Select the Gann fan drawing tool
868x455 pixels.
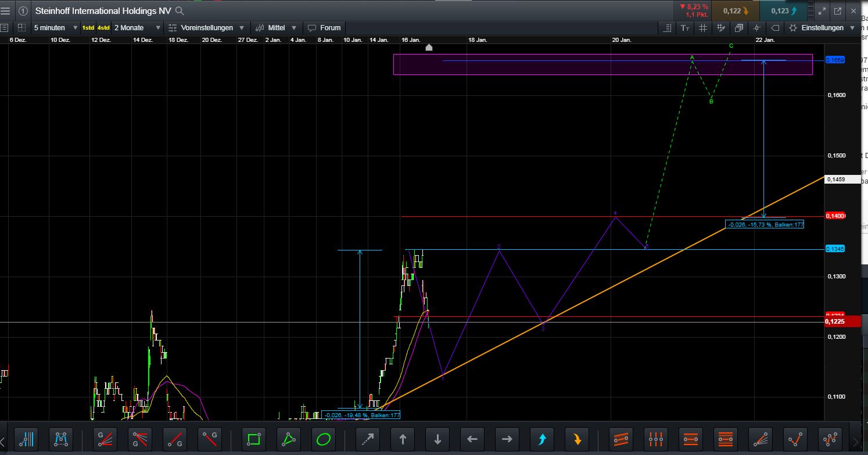click(x=105, y=439)
